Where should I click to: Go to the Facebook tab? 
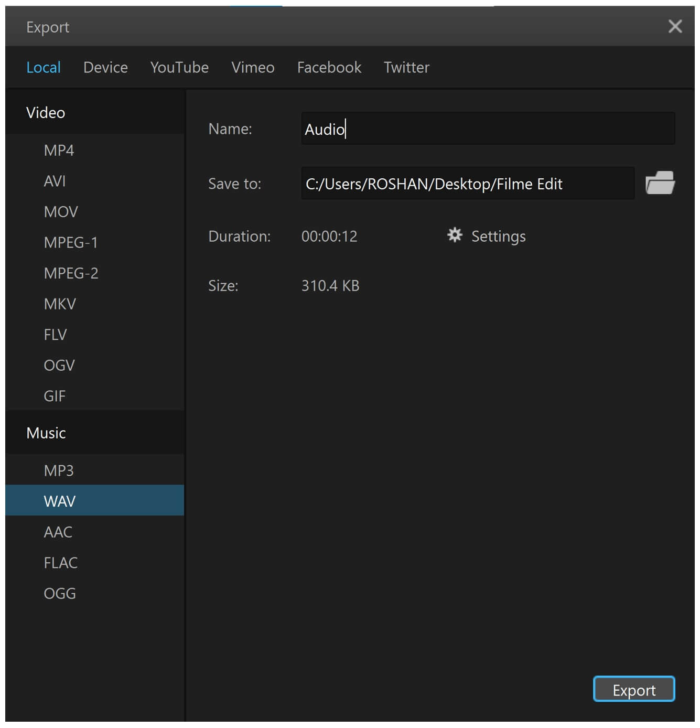329,68
